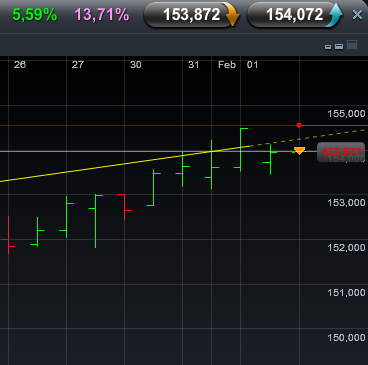The width and height of the screenshot is (368, 365).
Task: Click the pink 13,71% percentage value
Action: [102, 15]
